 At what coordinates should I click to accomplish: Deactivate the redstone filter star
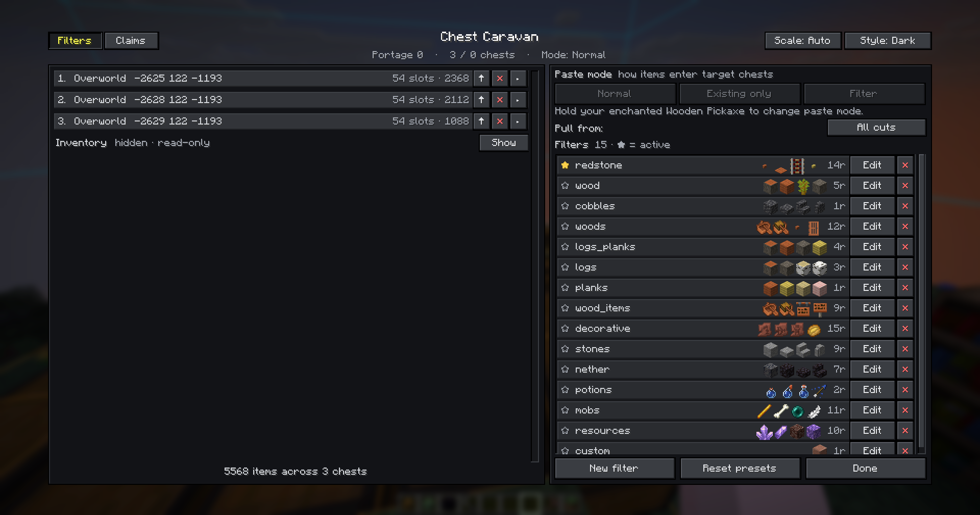565,165
